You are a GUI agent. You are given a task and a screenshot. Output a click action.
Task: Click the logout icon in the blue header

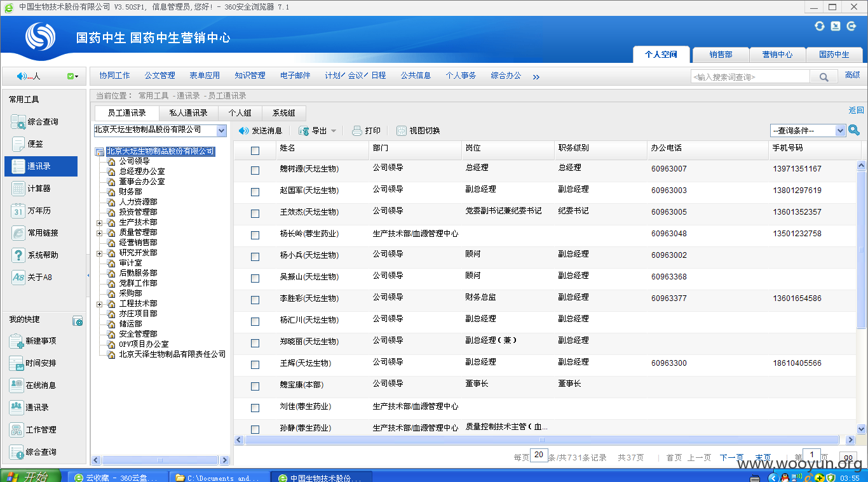tap(851, 26)
